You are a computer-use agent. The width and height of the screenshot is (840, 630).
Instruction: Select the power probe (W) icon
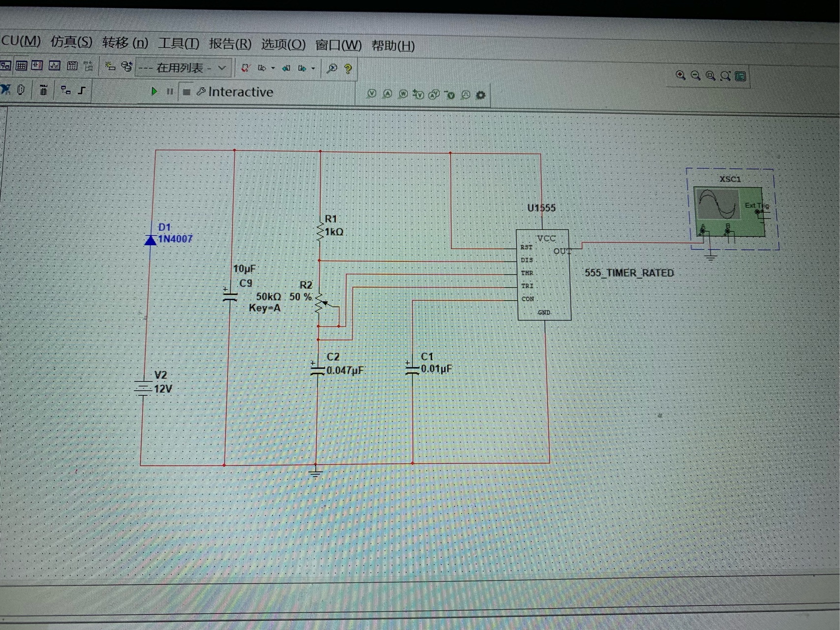[x=403, y=94]
